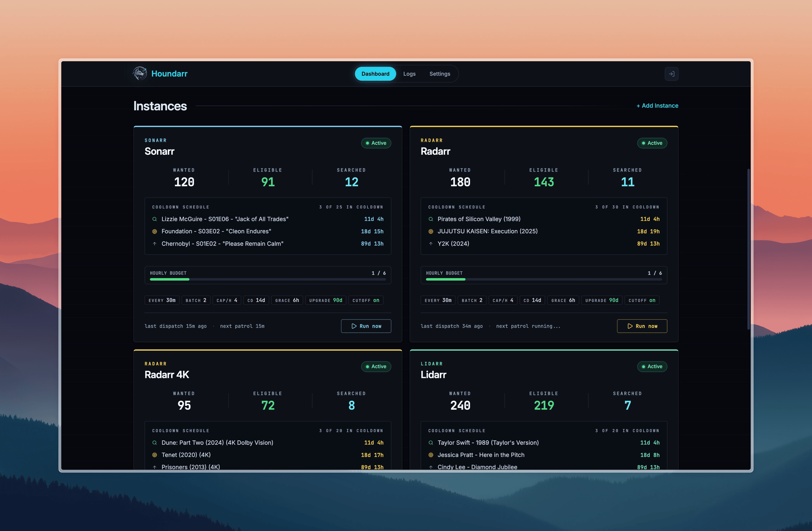The image size is (812, 531).
Task: Click Radarr's GRACE 6h chip
Action: pos(563,300)
